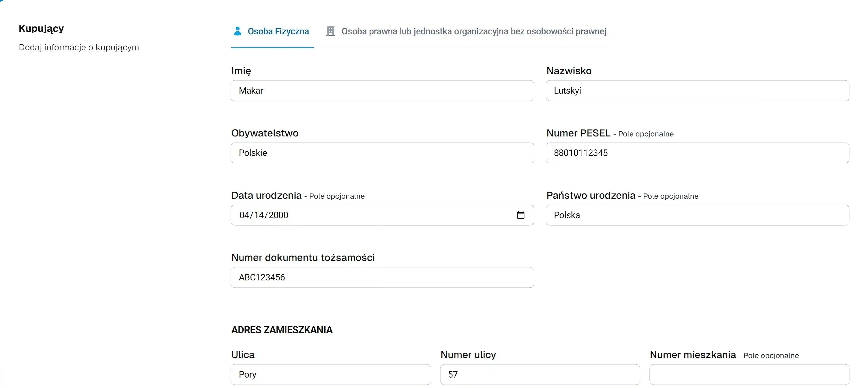Click the Dodaj informacje o kupującym text

(x=78, y=47)
